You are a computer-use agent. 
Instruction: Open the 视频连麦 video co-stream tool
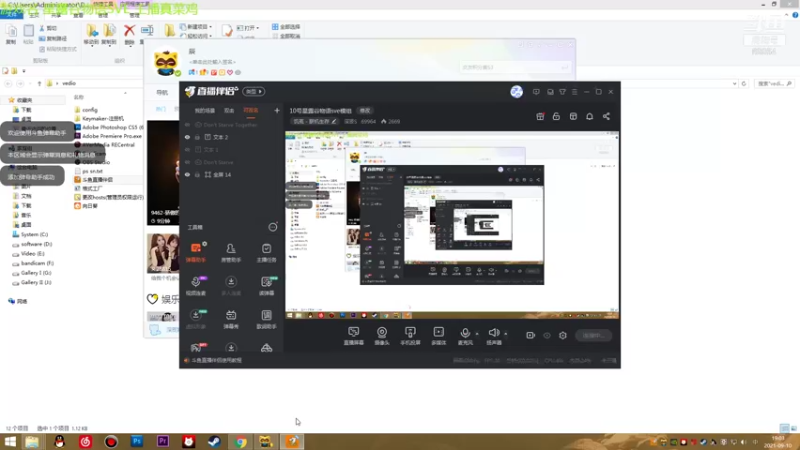pos(196,286)
